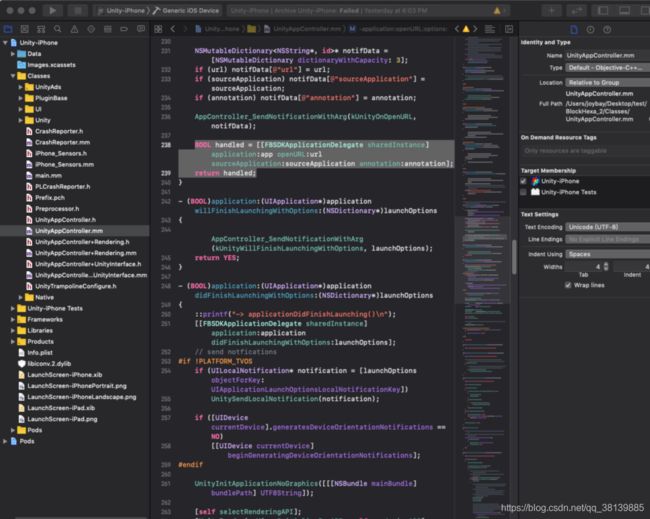Select UnityAppController.h in navigator
Screen dimensions: 650x519
pyautogui.click(x=65, y=220)
